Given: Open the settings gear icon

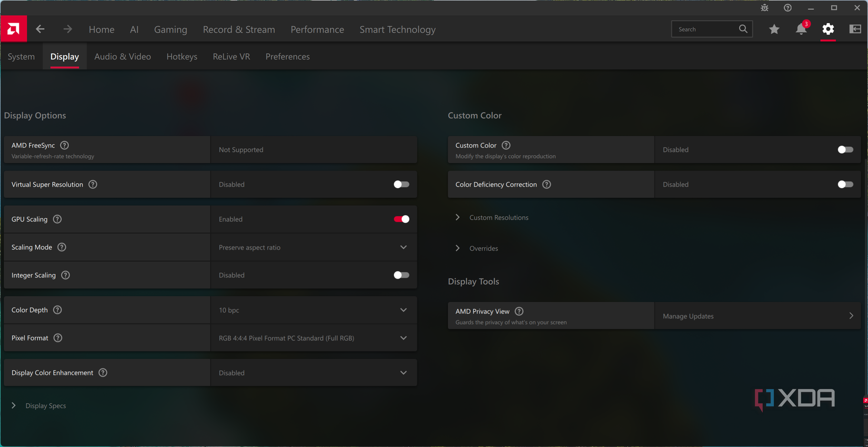Looking at the screenshot, I should point(828,29).
